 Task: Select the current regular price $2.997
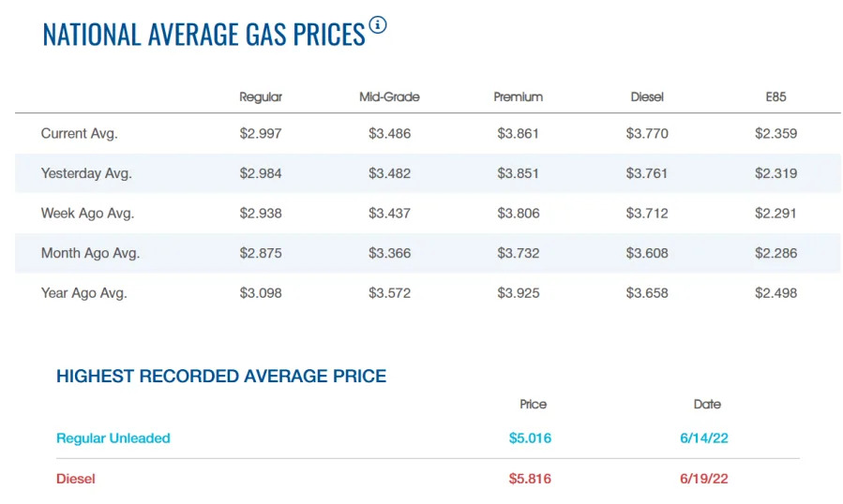[261, 134]
